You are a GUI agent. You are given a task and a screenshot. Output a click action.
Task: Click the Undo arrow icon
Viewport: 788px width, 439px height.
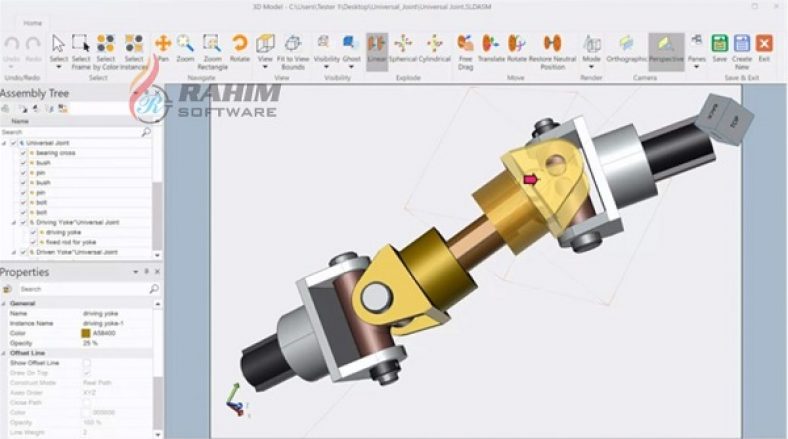(x=11, y=44)
